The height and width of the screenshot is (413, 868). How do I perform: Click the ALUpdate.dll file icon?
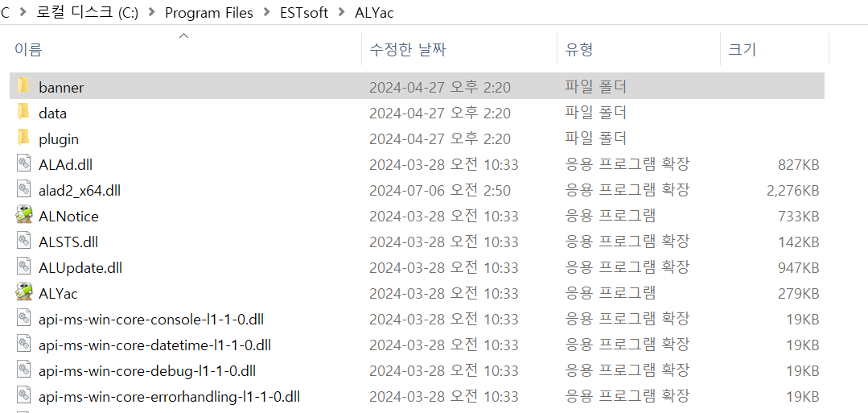(x=23, y=267)
